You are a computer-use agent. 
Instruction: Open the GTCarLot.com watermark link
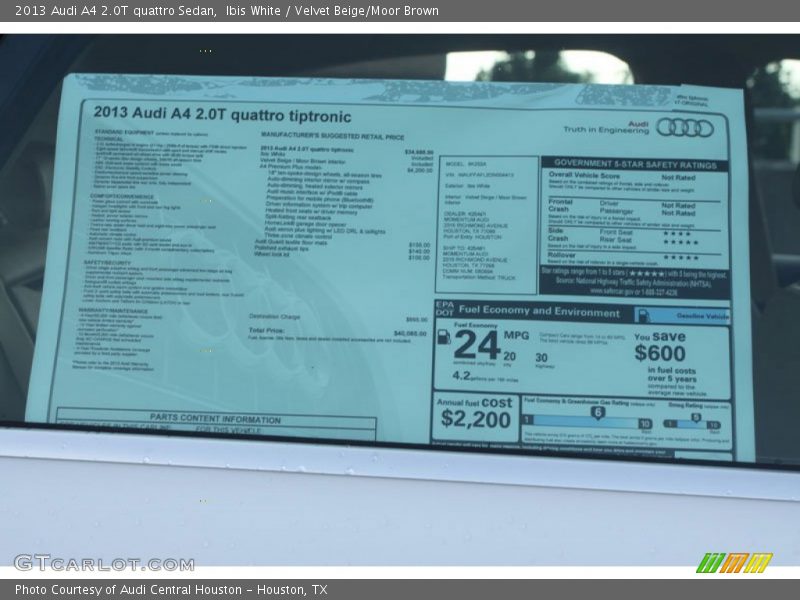point(104,563)
